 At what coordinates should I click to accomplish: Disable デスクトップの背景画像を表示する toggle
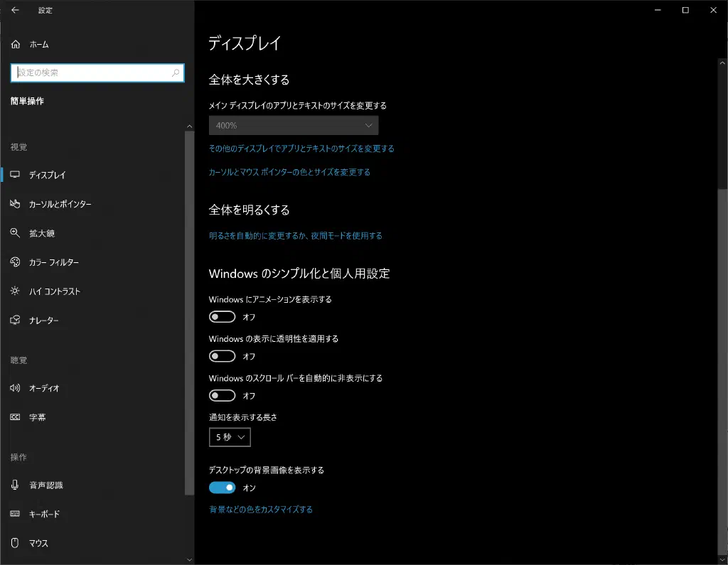(x=223, y=488)
